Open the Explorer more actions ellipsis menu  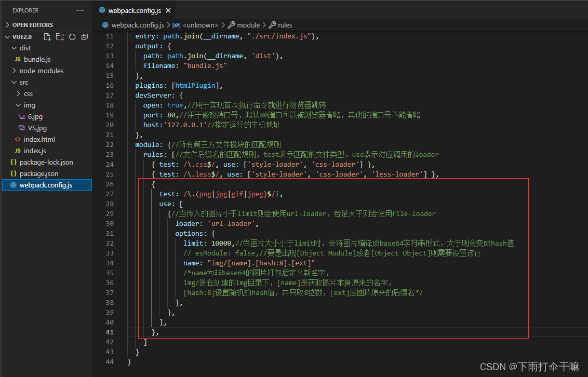80,10
